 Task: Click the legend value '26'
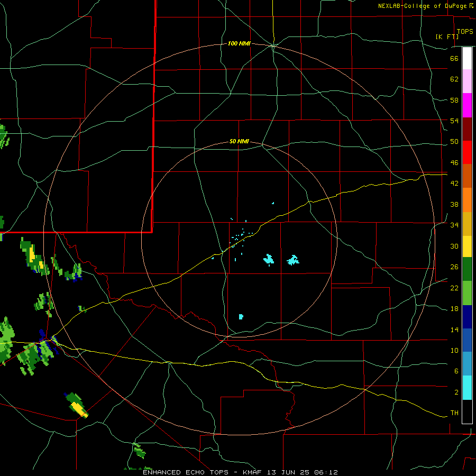point(454,267)
